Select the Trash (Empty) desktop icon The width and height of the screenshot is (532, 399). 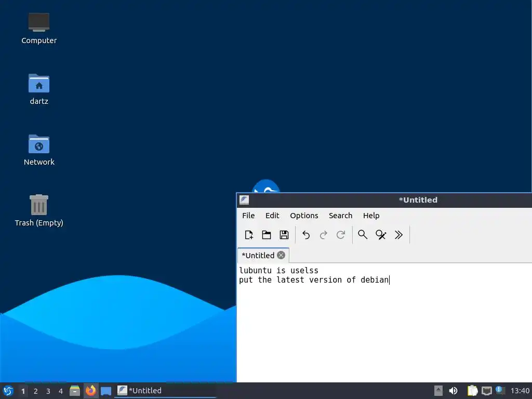point(39,211)
